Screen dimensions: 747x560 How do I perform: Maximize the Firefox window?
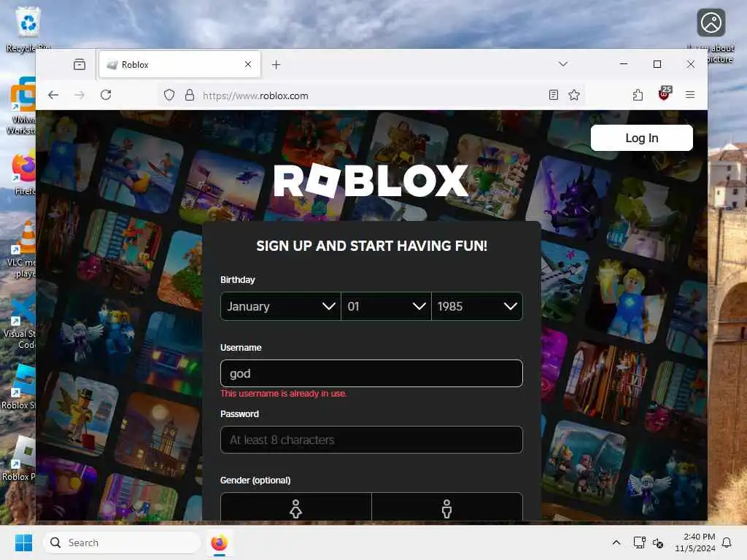point(657,64)
